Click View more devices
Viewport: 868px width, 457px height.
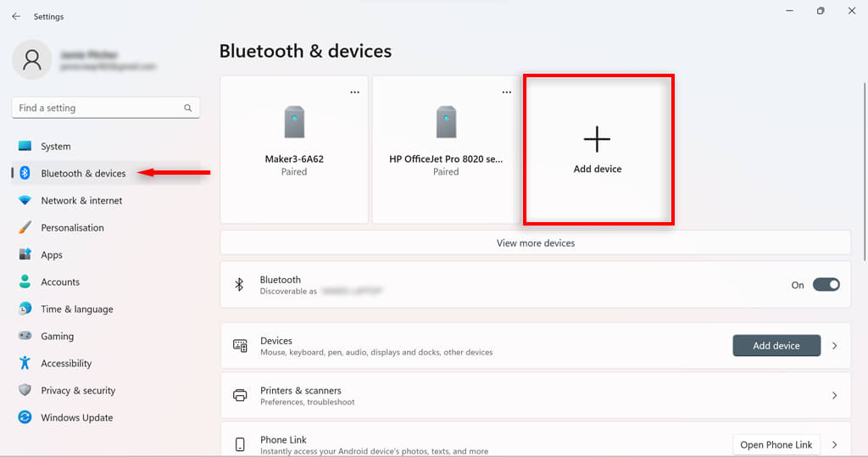pyautogui.click(x=535, y=243)
